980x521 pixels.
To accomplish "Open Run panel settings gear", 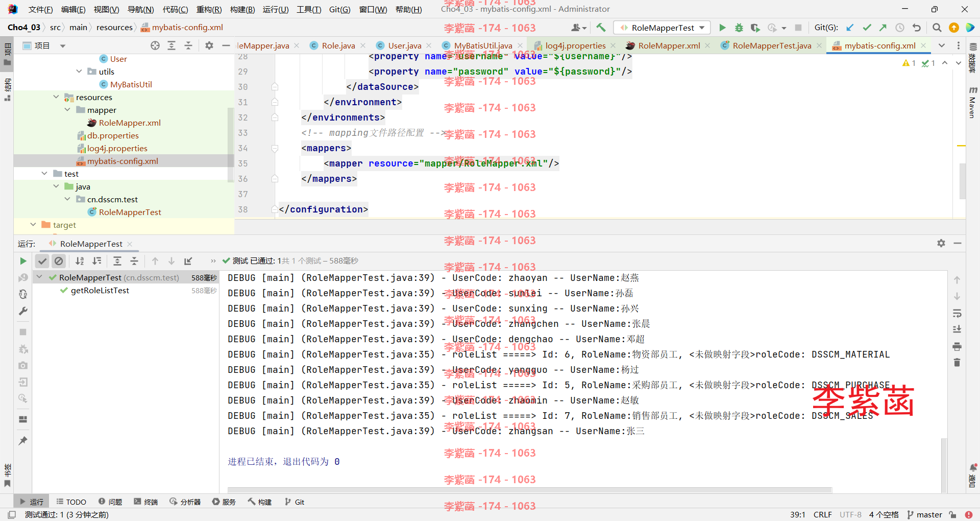I will [941, 243].
